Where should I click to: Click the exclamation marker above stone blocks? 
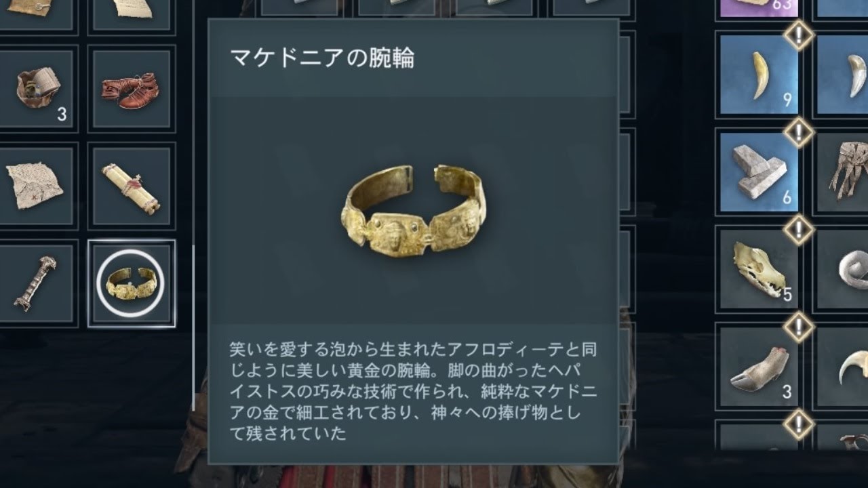click(x=800, y=131)
